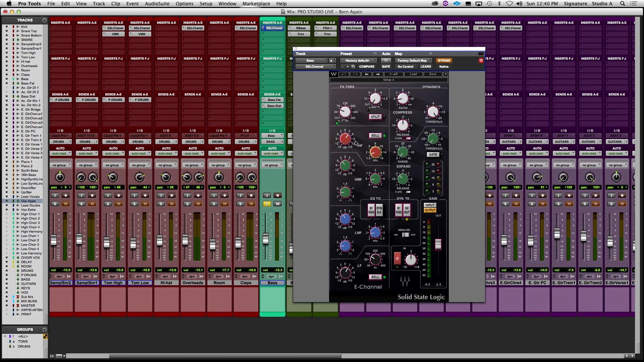Open the Factory Default Map dropdown
Image resolution: width=644 pixels, height=362 pixels.
(x=414, y=61)
